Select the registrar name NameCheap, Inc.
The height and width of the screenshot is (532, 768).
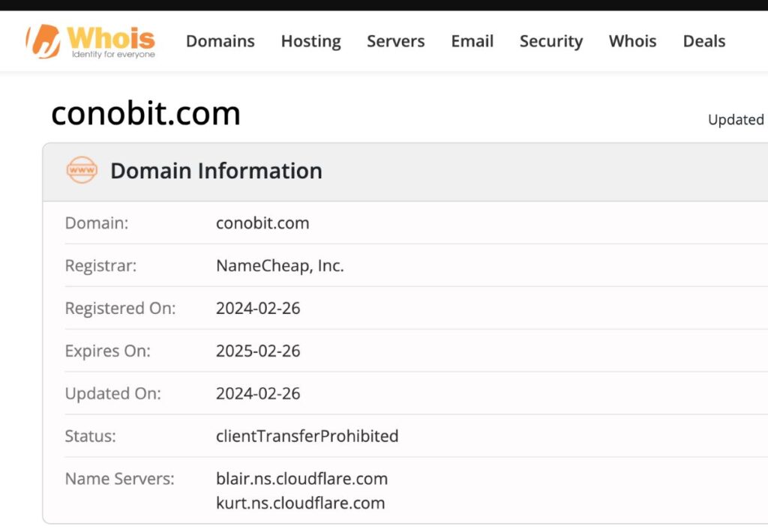tap(280, 265)
